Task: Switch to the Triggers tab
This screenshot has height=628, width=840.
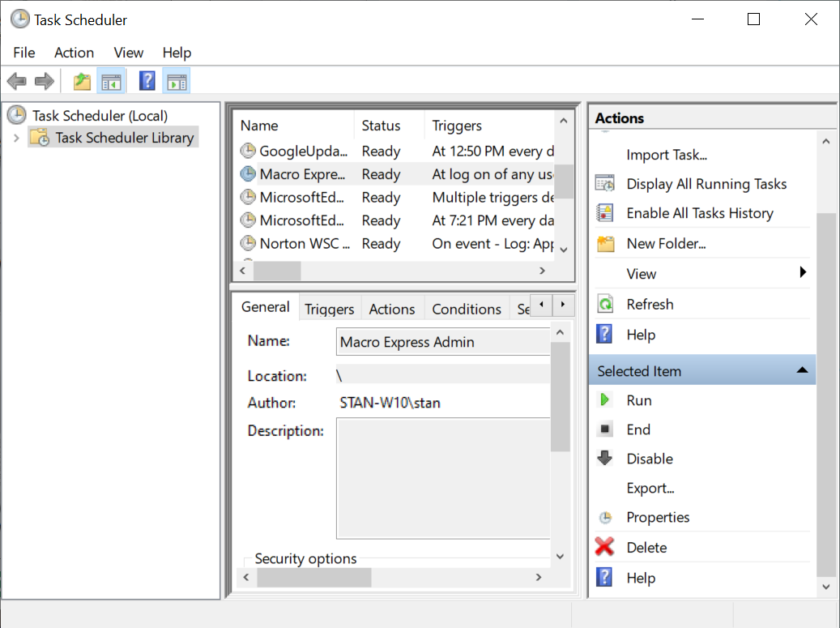Action: [x=329, y=308]
